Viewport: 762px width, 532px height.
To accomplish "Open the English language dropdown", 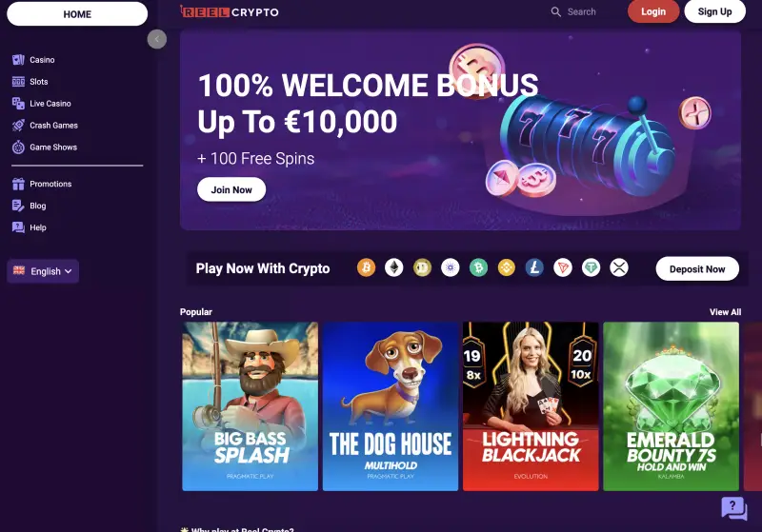I will tap(43, 271).
